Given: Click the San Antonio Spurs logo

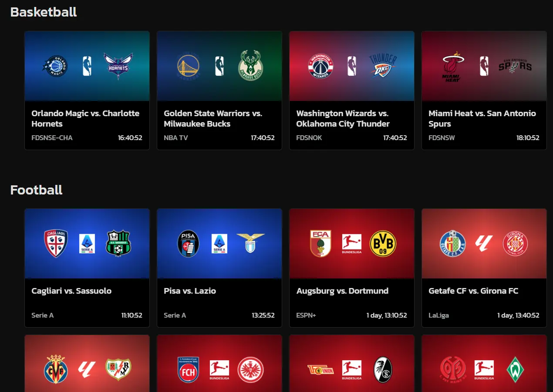Looking at the screenshot, I should coord(515,66).
